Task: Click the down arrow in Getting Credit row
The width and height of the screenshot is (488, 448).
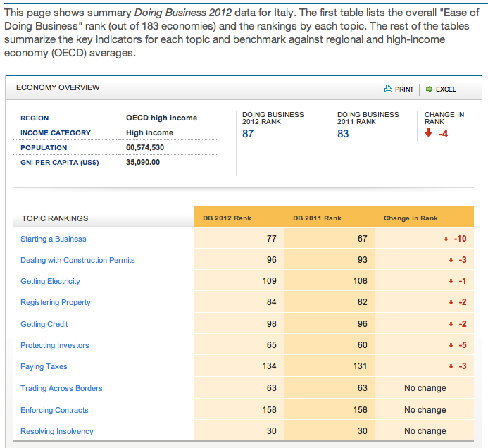Action: (451, 325)
